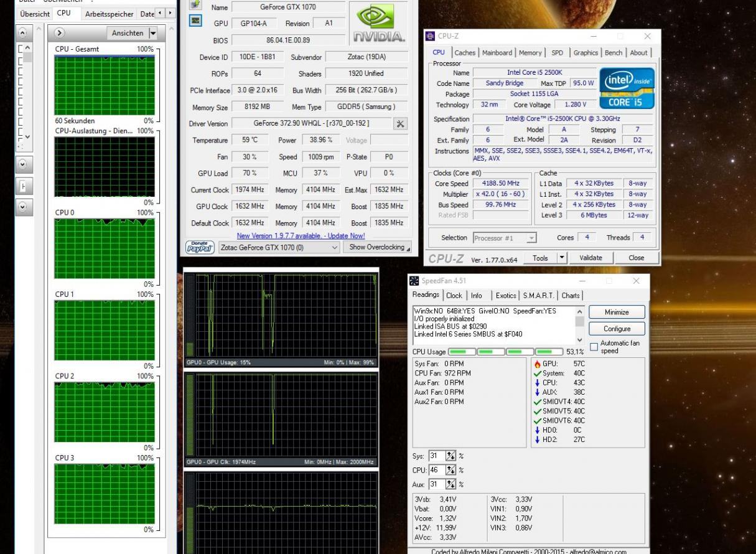756x554 pixels.
Task: Click the New Version available Update Now link
Action: 301,236
